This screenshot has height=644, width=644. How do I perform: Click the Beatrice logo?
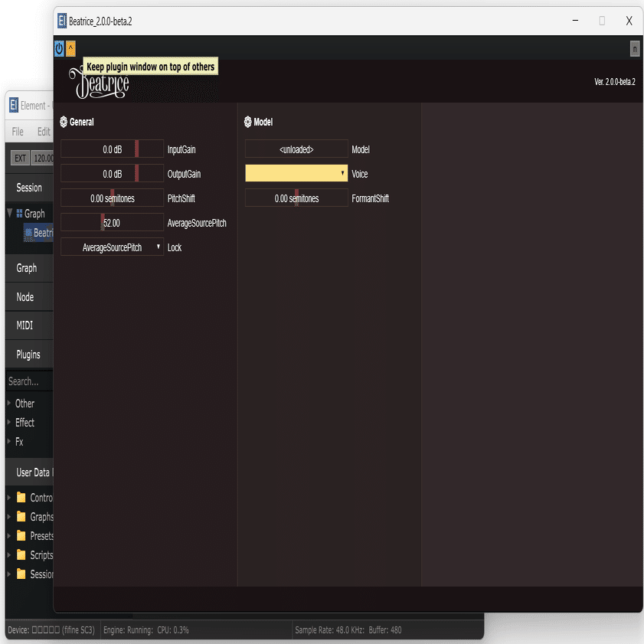[99, 83]
